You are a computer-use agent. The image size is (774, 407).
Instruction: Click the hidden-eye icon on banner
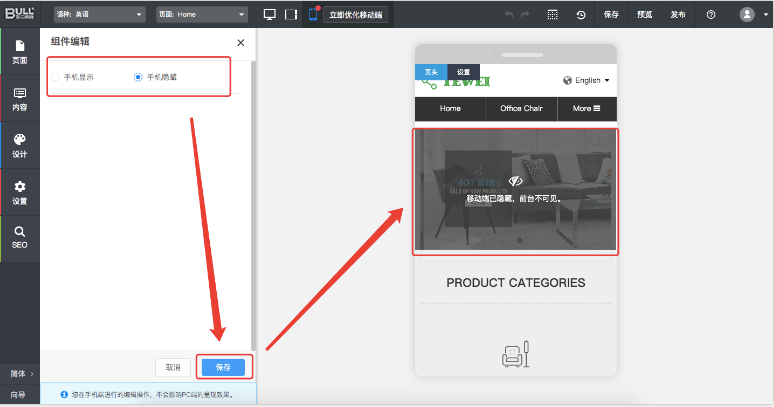pos(515,181)
